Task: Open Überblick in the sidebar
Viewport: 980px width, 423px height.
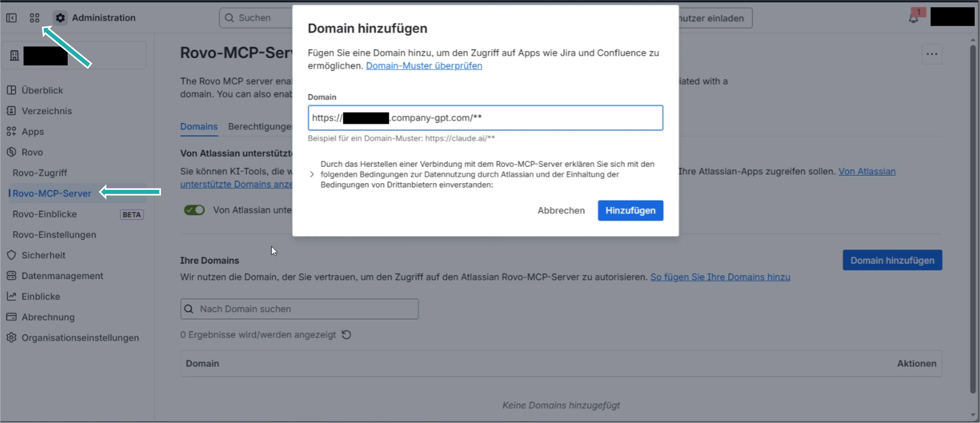Action: pyautogui.click(x=42, y=90)
